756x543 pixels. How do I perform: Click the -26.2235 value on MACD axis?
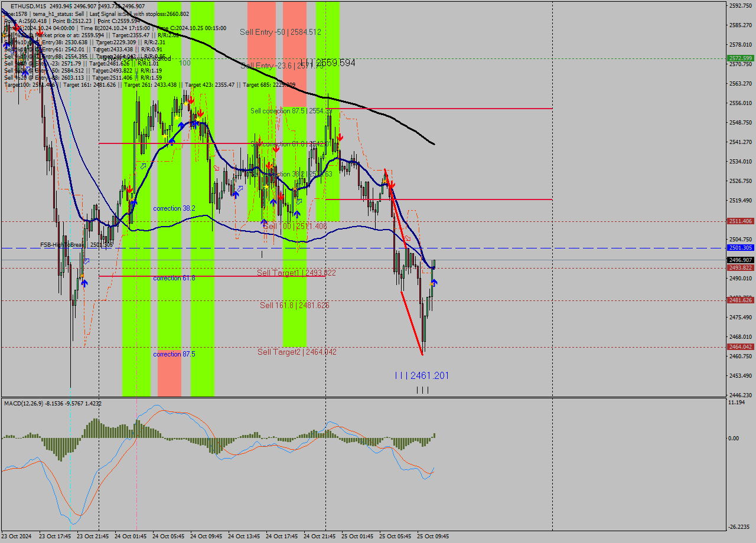[x=739, y=527]
